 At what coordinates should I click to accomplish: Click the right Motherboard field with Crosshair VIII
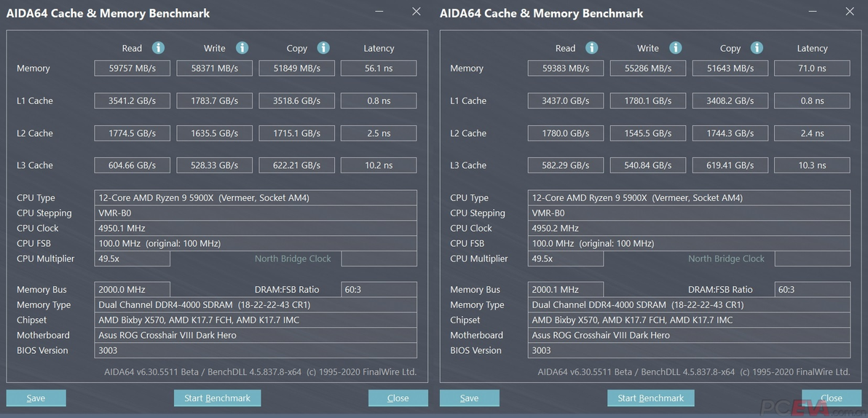pos(689,336)
